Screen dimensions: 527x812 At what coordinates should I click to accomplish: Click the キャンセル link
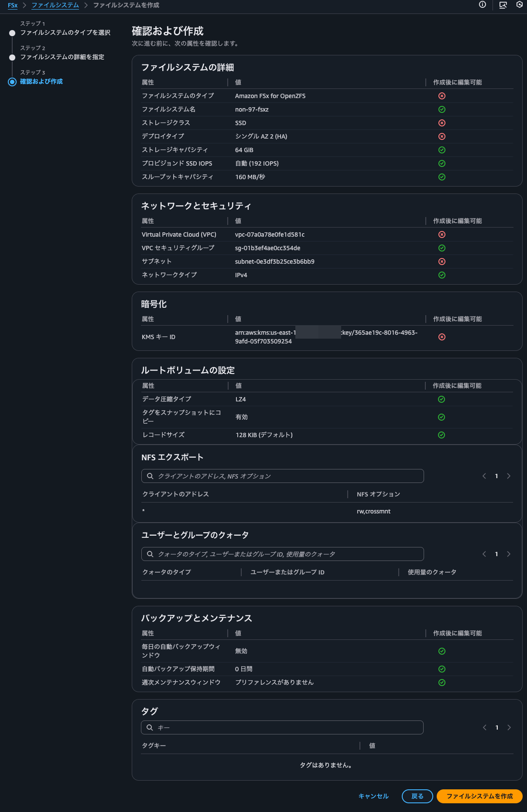(x=373, y=796)
